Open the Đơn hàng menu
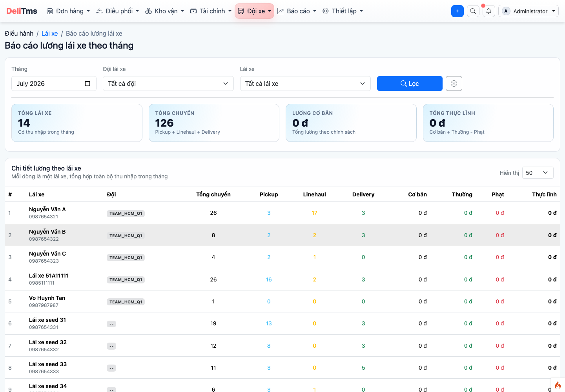 pyautogui.click(x=68, y=11)
